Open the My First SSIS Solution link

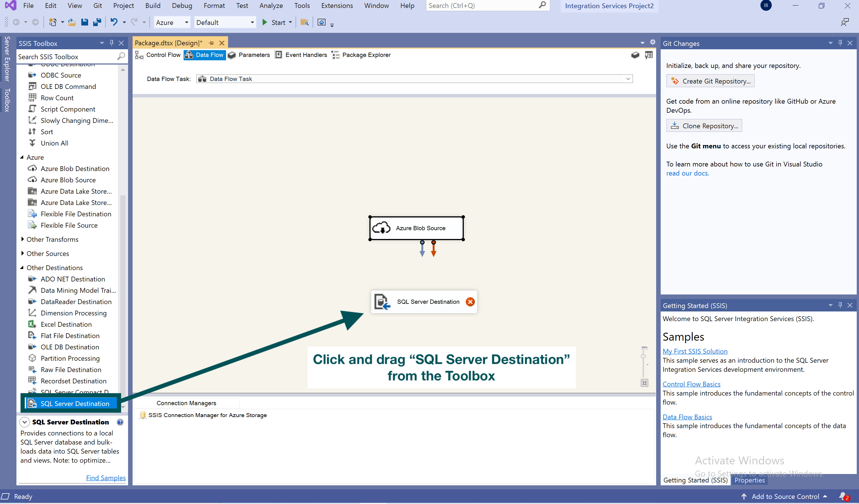click(x=695, y=351)
